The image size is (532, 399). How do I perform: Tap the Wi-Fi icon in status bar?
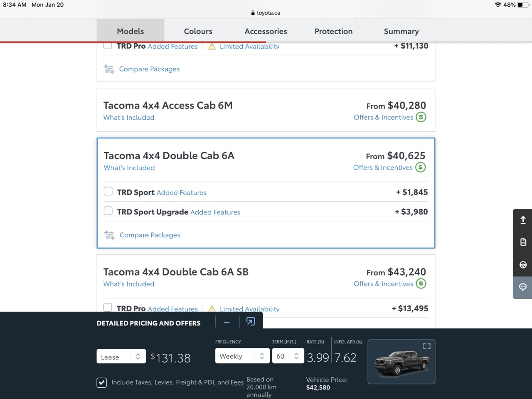pyautogui.click(x=498, y=5)
